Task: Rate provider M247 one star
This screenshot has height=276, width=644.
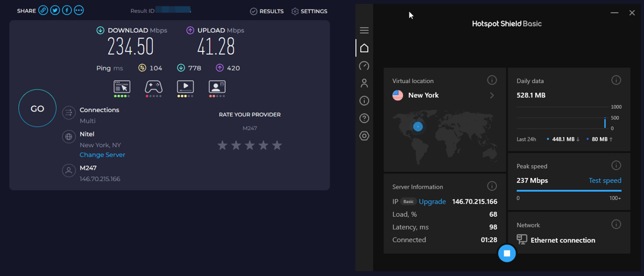Action: click(x=222, y=145)
